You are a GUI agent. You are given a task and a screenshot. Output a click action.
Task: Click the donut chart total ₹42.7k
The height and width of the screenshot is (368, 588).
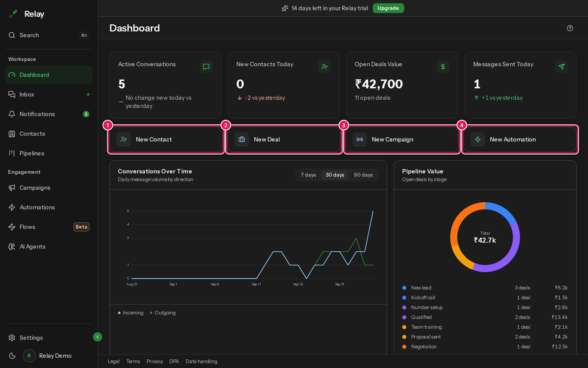point(485,240)
